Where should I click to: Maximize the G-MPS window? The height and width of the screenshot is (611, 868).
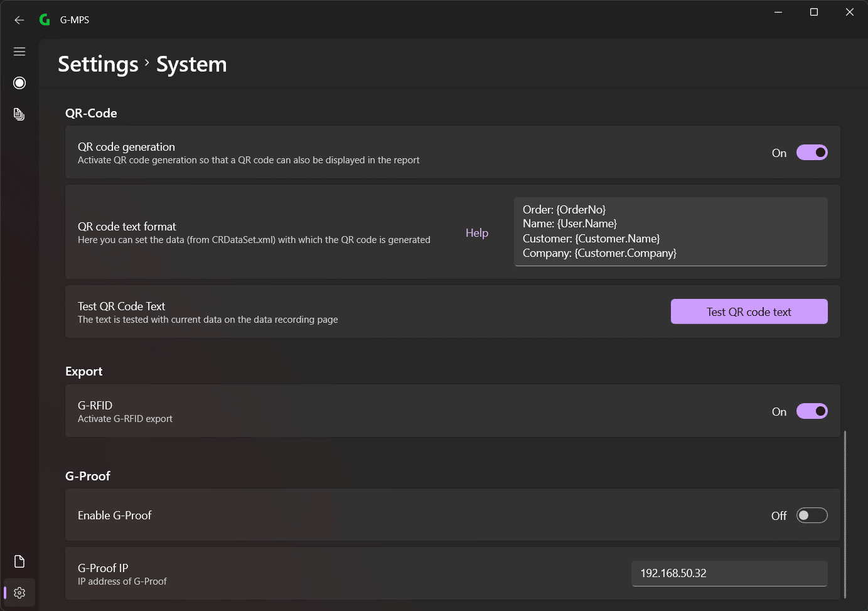814,12
